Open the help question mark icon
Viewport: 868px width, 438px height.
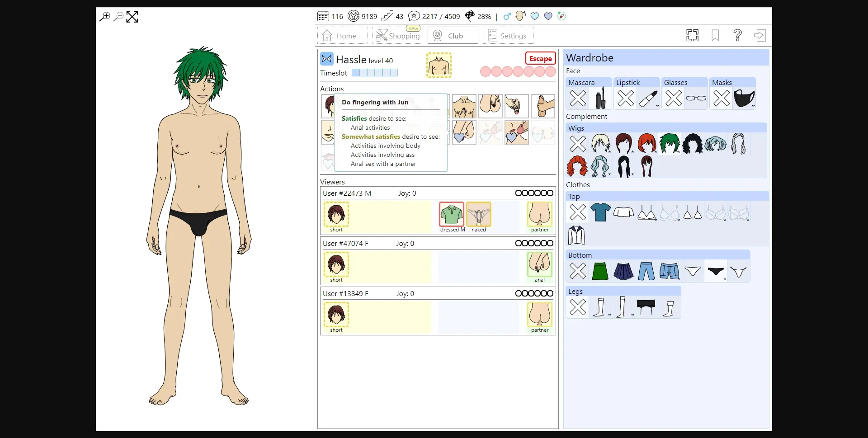click(x=737, y=35)
